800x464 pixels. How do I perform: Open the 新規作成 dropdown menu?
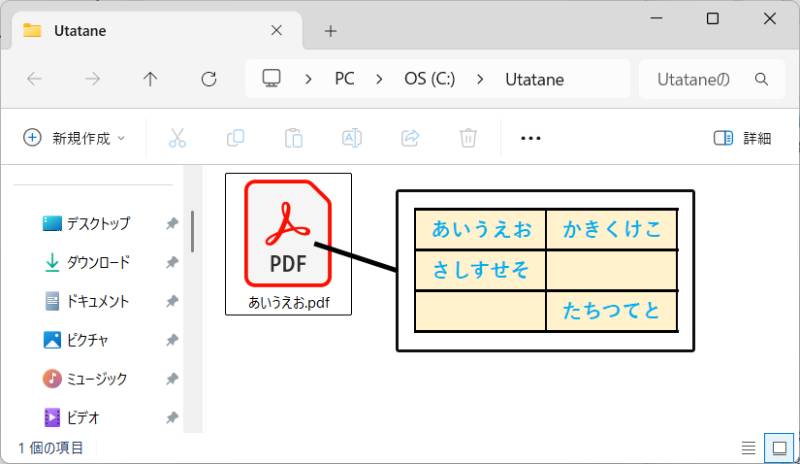point(74,138)
